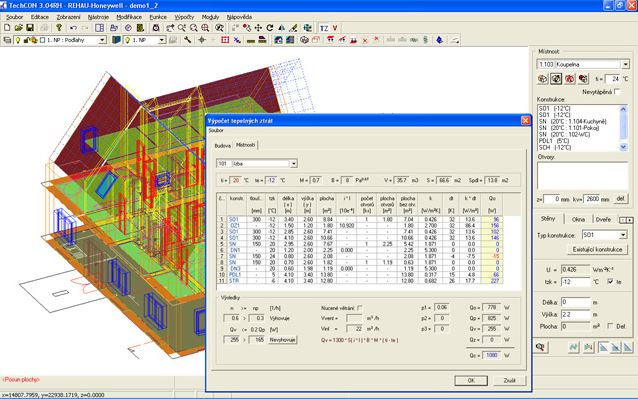The width and height of the screenshot is (638, 399).
Task: Open the Výpočty menu
Action: click(x=184, y=17)
